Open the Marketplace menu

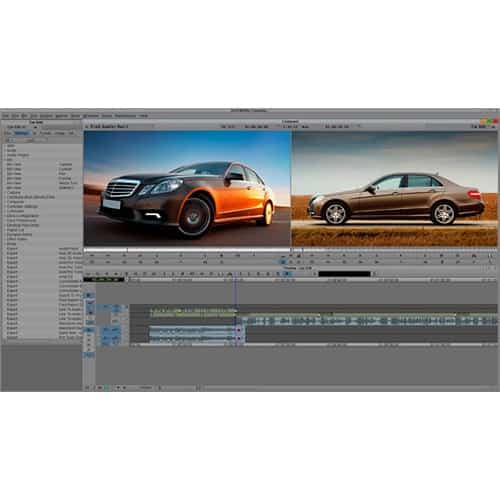point(125,116)
